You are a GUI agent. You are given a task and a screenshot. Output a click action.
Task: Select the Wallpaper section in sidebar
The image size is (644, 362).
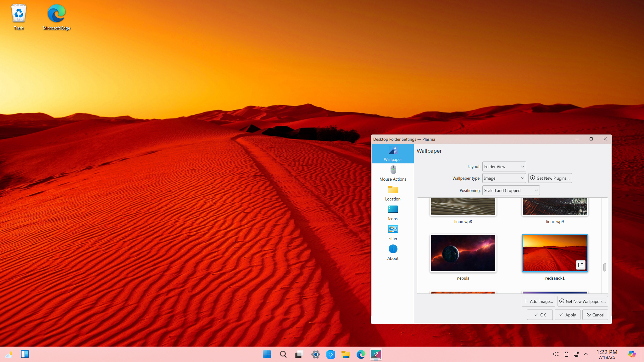click(393, 154)
